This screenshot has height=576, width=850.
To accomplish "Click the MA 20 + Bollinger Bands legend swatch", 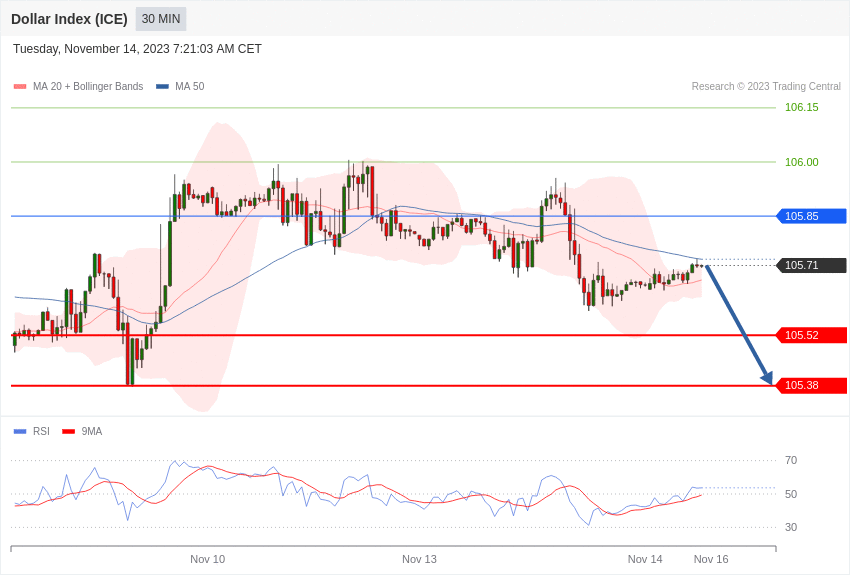I will tap(20, 87).
